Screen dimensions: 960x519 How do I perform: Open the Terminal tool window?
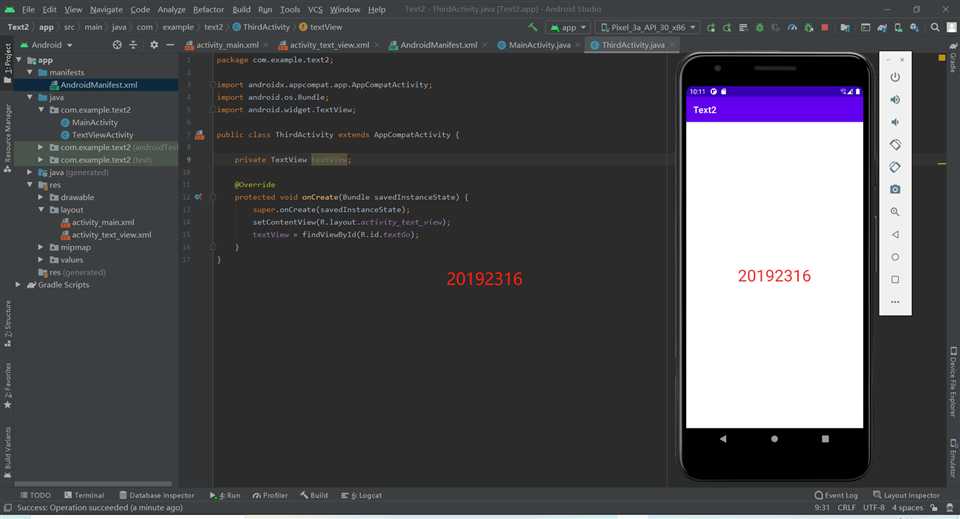[84, 495]
